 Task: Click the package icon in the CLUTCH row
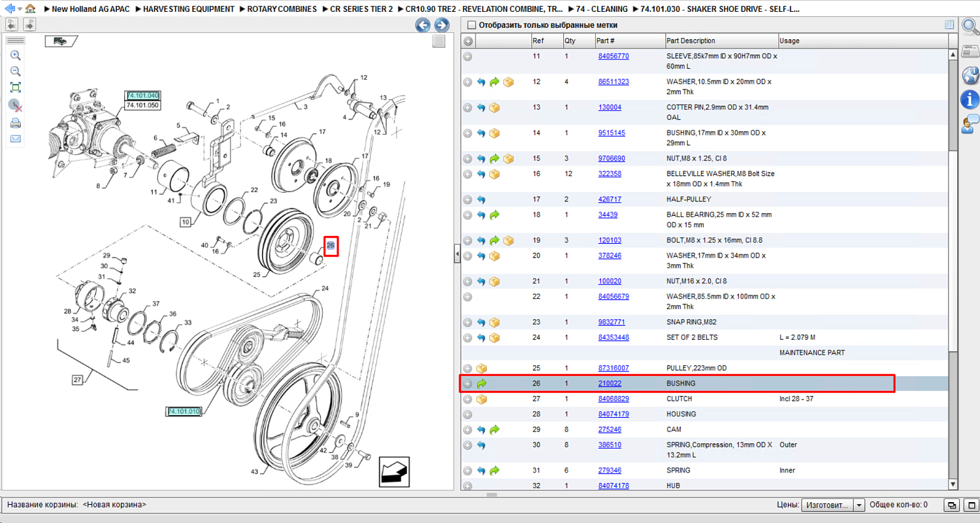(x=482, y=399)
